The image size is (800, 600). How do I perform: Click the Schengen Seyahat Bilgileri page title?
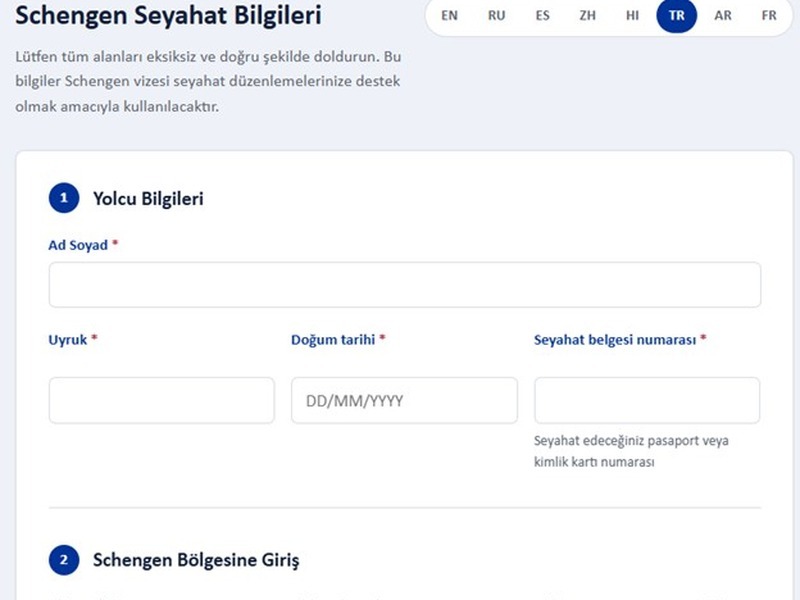click(168, 15)
